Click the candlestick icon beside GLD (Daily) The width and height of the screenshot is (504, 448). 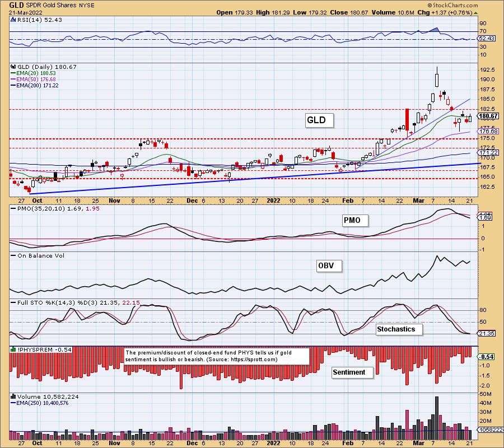click(x=13, y=67)
